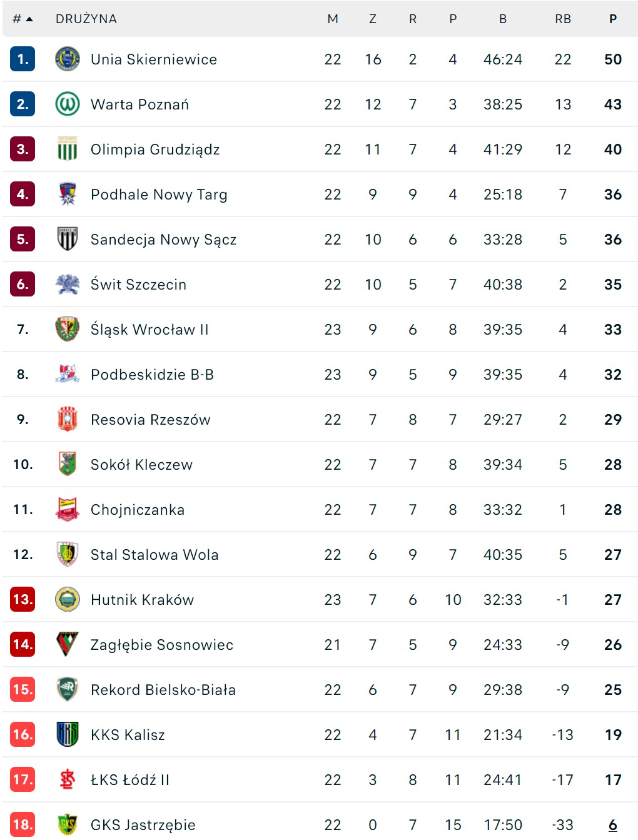Open the Stal Stalowa Wola team link

point(154,555)
